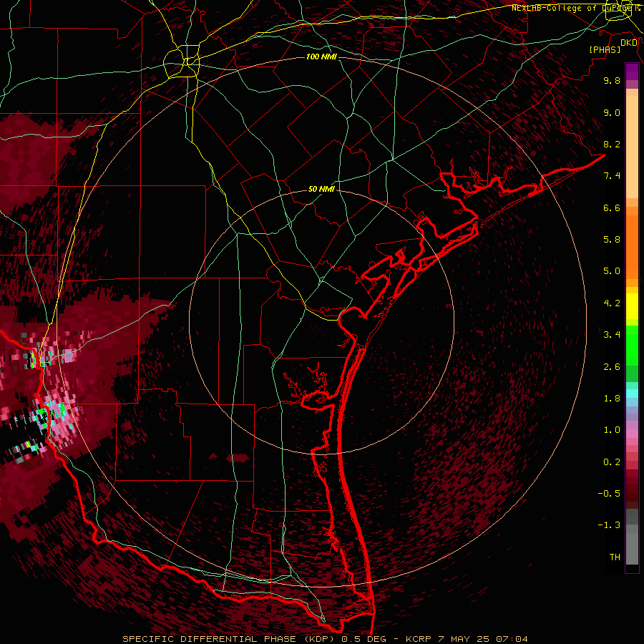Click the 4.2 value on the color scale
The height and width of the screenshot is (644, 644).
point(612,303)
